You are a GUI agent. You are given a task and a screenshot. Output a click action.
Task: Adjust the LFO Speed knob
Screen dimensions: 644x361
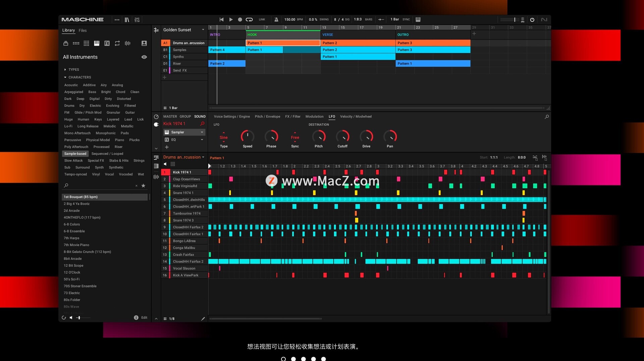[x=248, y=136]
